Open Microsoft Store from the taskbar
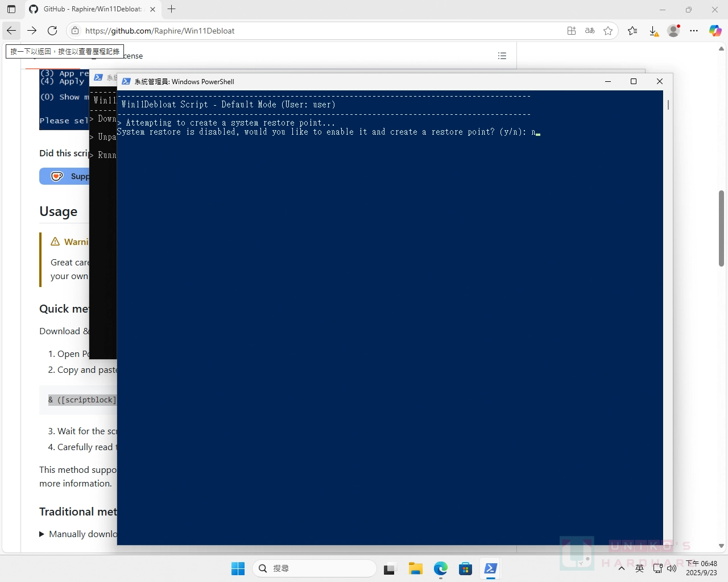Image resolution: width=728 pixels, height=582 pixels. pyautogui.click(x=465, y=568)
